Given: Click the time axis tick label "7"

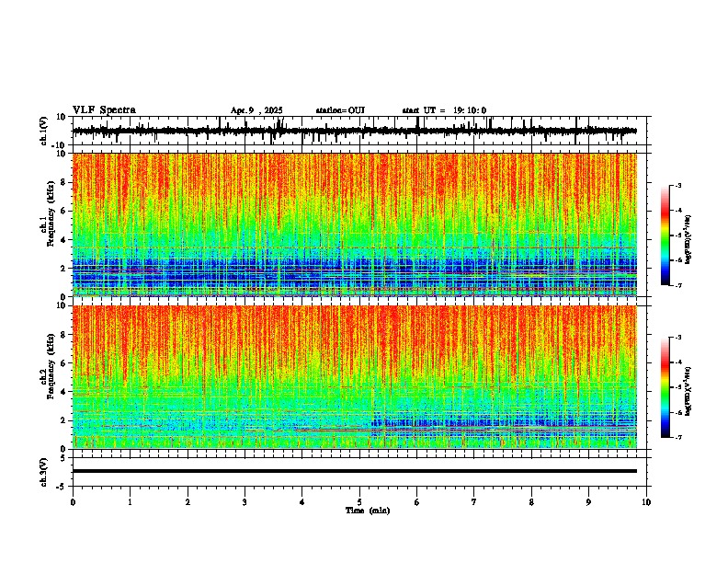Looking at the screenshot, I should click(474, 502).
